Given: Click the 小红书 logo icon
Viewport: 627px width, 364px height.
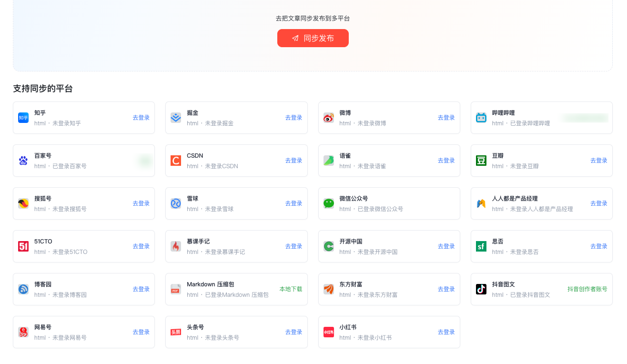Looking at the screenshot, I should (329, 332).
